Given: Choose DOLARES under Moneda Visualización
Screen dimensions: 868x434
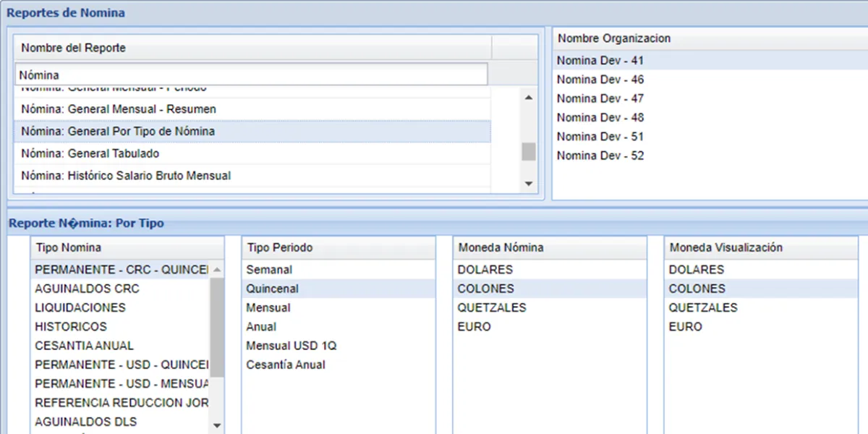Looking at the screenshot, I should coord(697,270).
